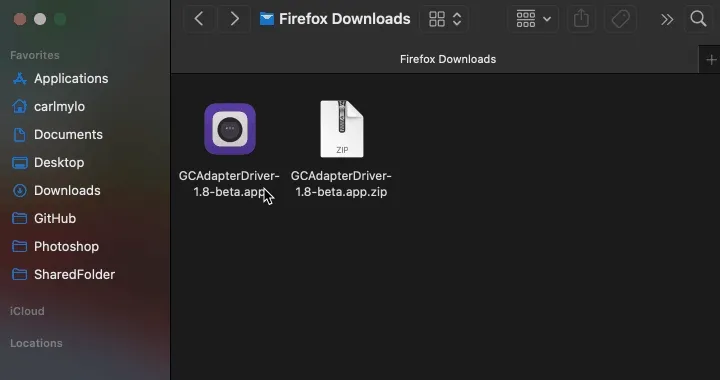Screen dimensions: 720x380
Task: Zoom the window with the green button
Action: pos(60,19)
